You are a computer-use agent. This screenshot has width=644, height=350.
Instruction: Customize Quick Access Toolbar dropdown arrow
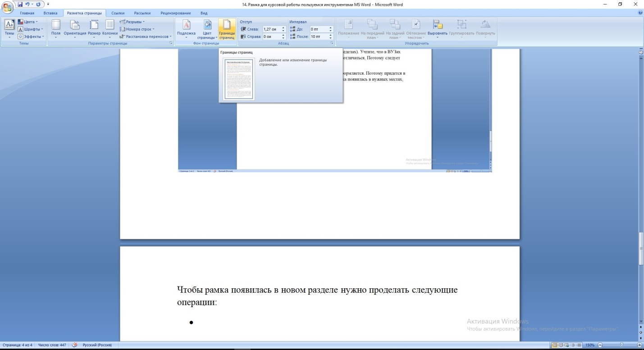[48, 5]
